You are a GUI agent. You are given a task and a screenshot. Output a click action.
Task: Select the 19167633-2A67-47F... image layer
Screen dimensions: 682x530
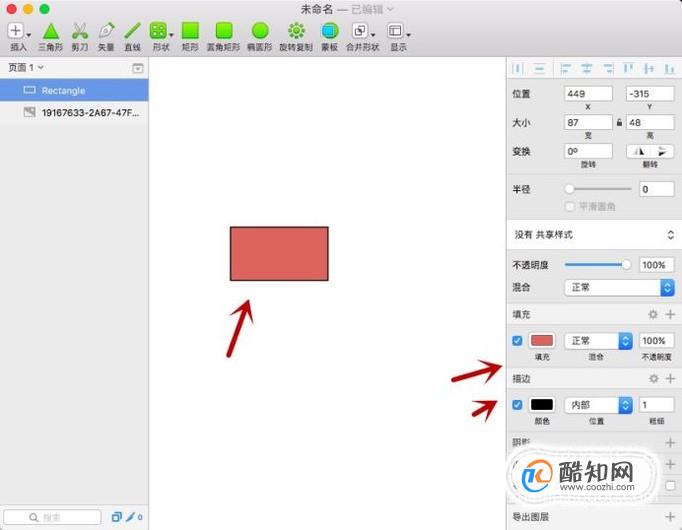tap(74, 112)
